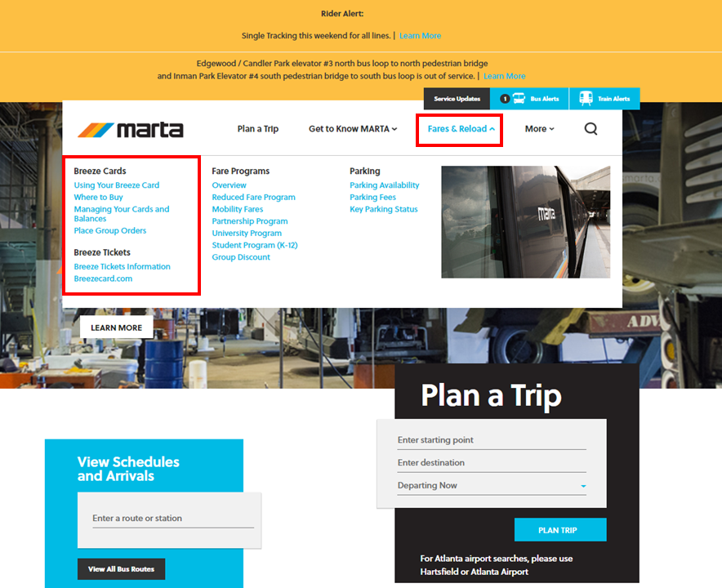
Task: Click the Parking heading
Action: click(365, 171)
